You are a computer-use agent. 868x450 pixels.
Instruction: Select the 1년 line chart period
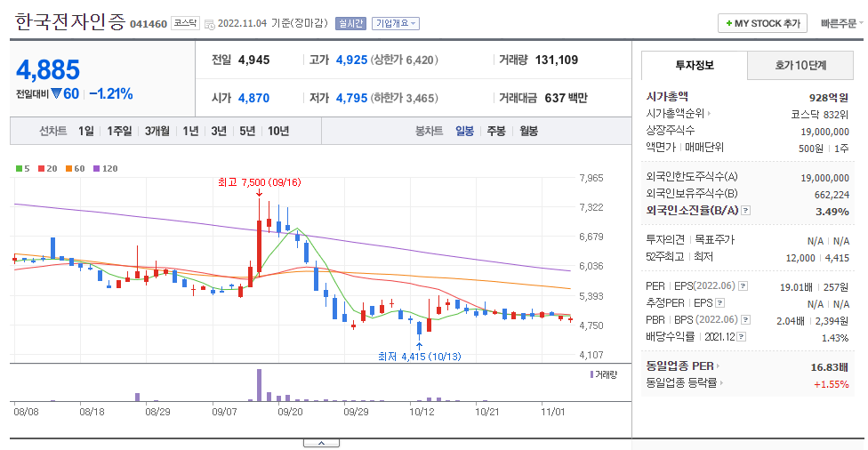coord(190,132)
